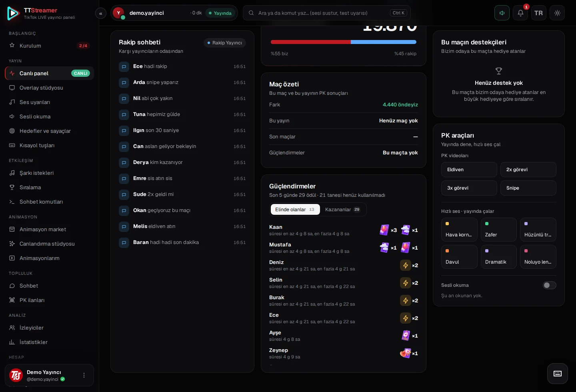Click the demo.yayinci red avatar in top bar
The width and height of the screenshot is (576, 392).
[x=118, y=13]
